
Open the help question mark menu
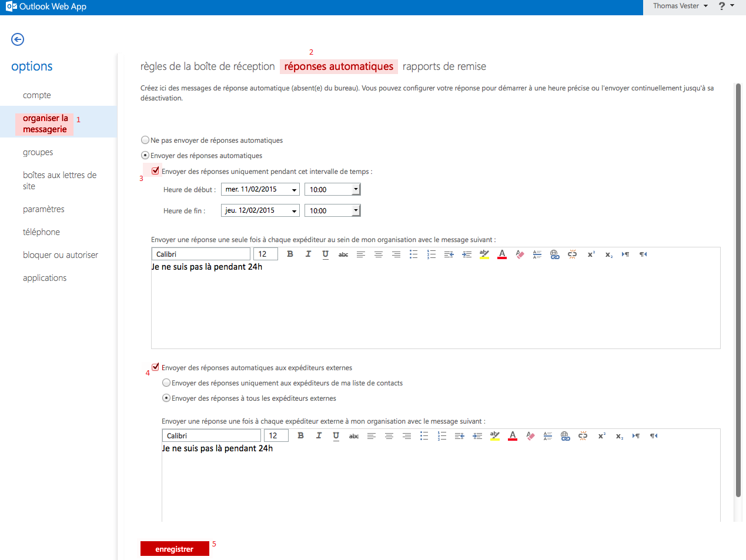point(727,6)
